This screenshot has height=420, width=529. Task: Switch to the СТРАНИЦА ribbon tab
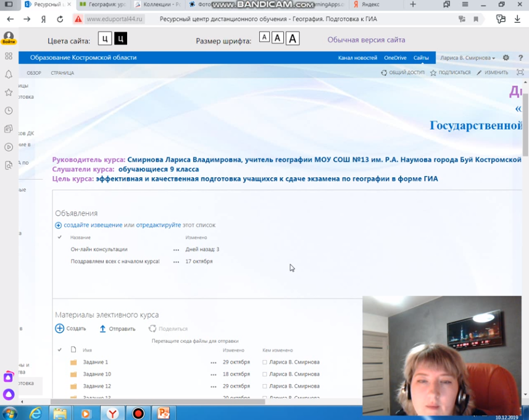(x=62, y=73)
